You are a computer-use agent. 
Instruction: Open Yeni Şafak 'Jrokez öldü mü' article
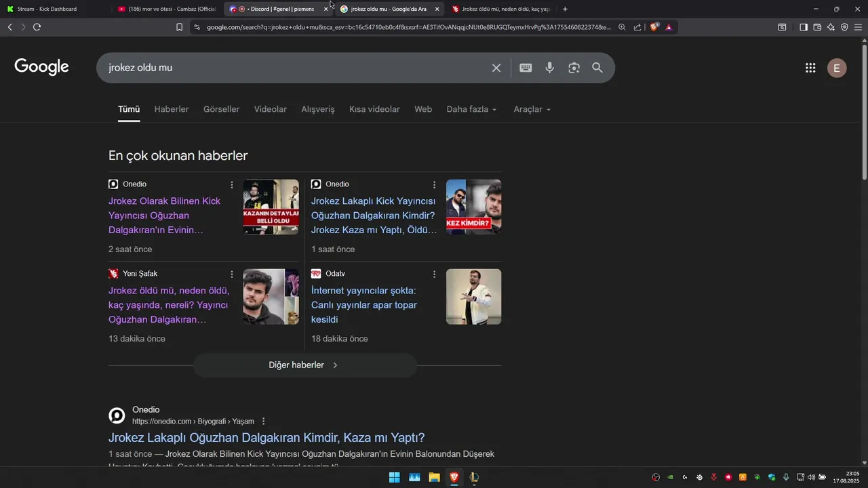click(169, 305)
